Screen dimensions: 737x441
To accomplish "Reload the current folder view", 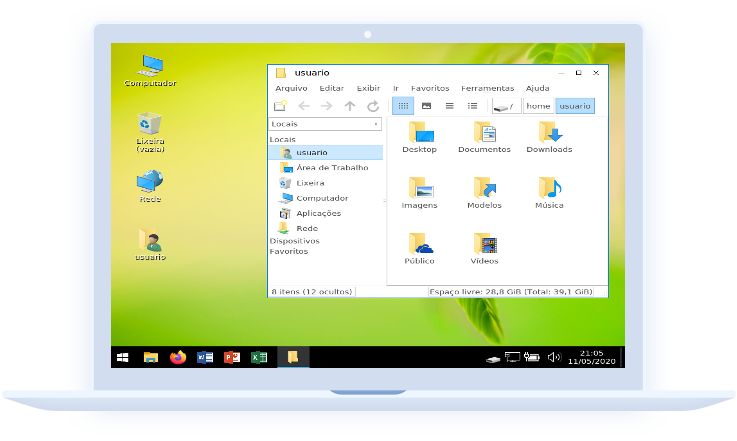I will 373,106.
